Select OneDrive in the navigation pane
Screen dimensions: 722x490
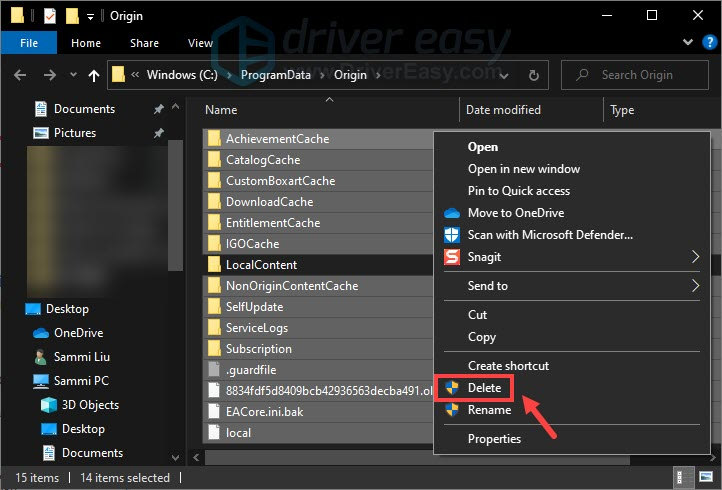pyautogui.click(x=78, y=333)
